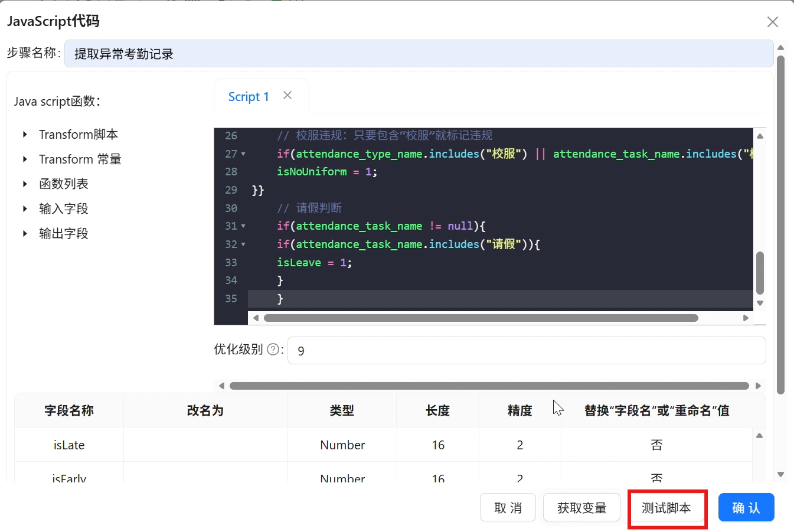Click the code editor vertical scrollbar thumb
Screen dimensions: 794x532
[x=760, y=273]
